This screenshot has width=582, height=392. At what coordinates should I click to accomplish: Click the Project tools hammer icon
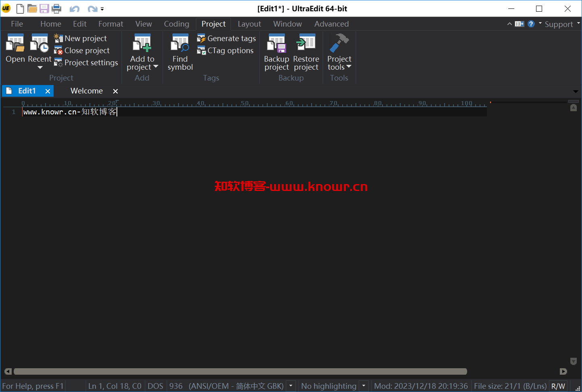pyautogui.click(x=339, y=43)
